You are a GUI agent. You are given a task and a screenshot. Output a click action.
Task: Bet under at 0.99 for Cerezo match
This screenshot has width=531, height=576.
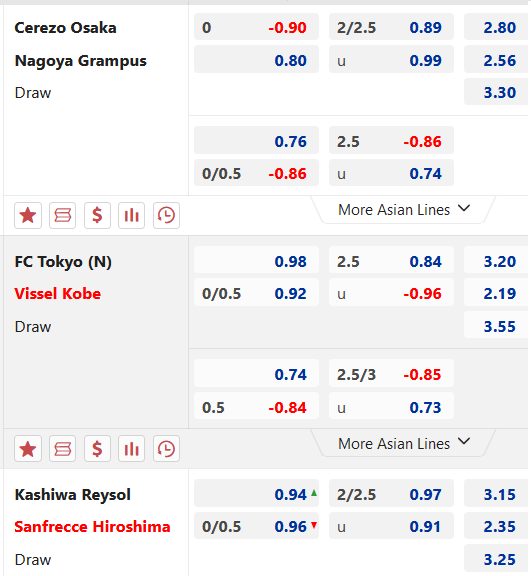391,59
